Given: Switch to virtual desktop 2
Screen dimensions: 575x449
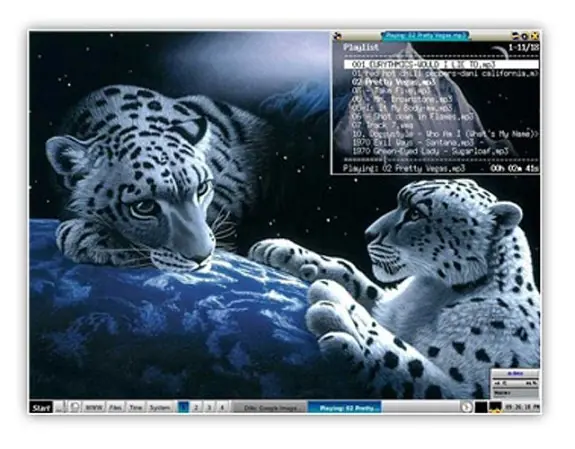Looking at the screenshot, I should pyautogui.click(x=196, y=408).
